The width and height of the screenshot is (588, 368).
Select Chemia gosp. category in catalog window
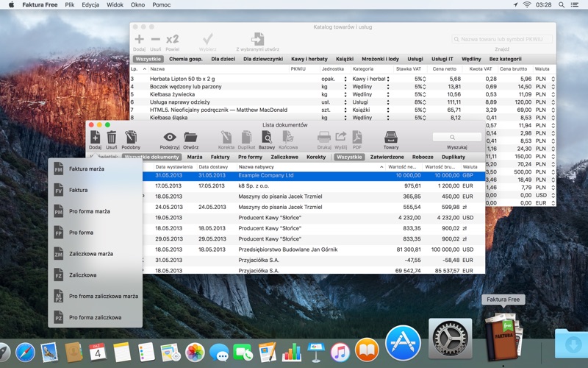coord(186,59)
